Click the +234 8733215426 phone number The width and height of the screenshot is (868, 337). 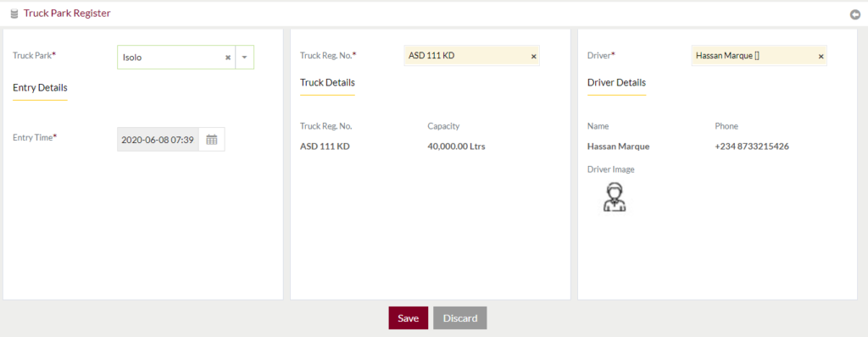(x=752, y=146)
